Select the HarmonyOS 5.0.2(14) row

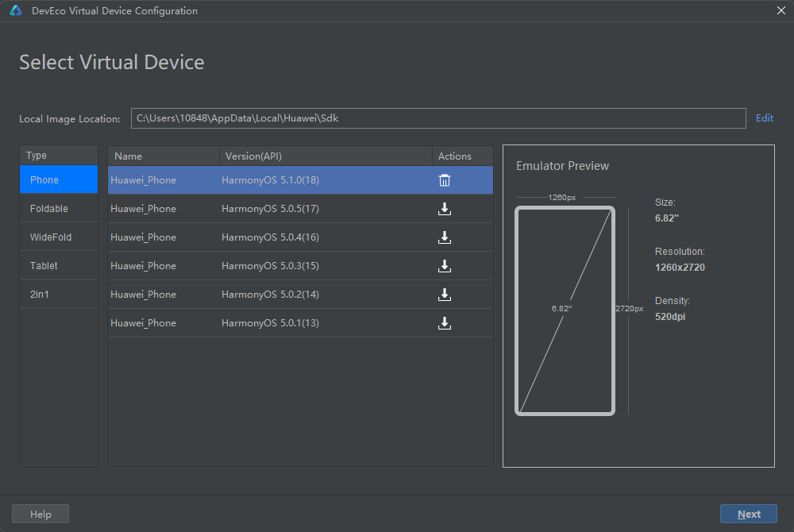pyautogui.click(x=300, y=294)
